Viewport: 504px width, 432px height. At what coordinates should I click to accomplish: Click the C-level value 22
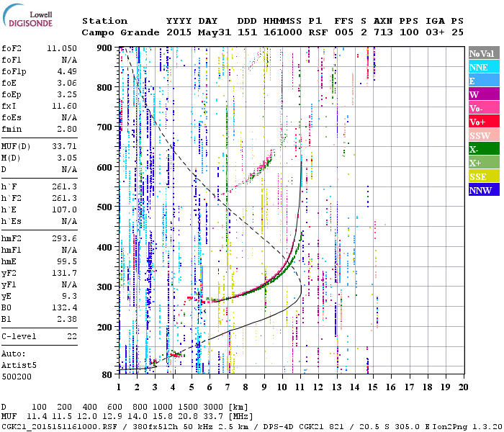(x=72, y=336)
